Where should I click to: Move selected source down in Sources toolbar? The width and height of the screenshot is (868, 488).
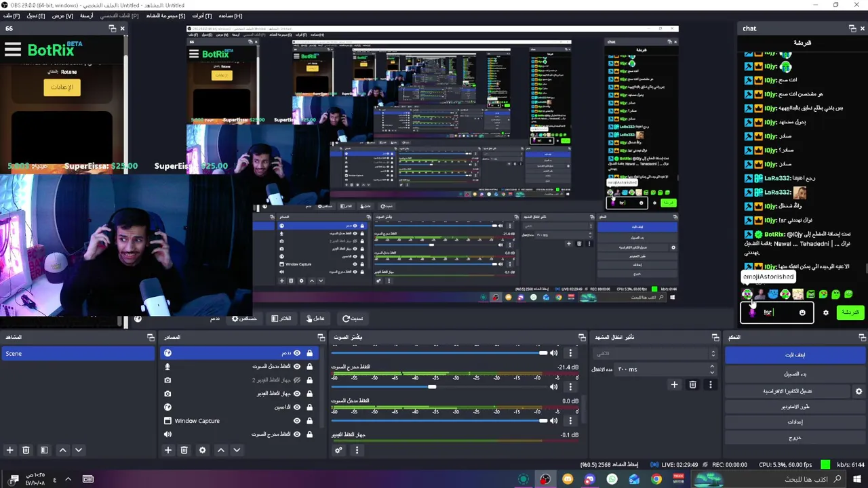pos(237,450)
